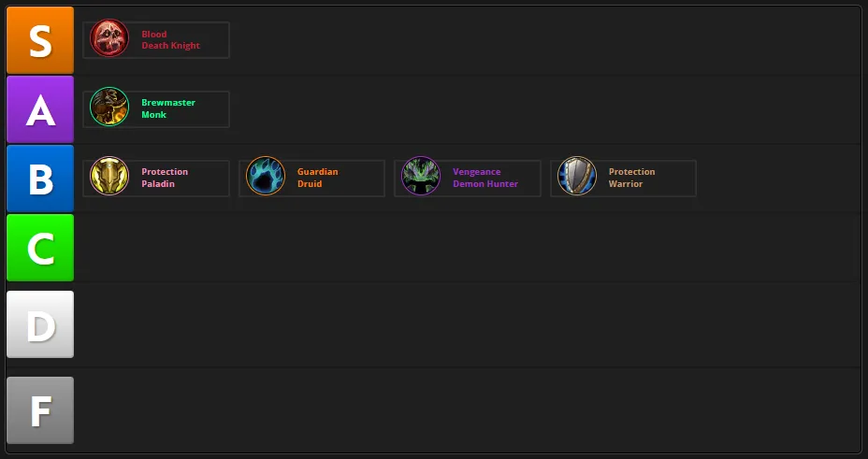Viewport: 868px width, 459px height.
Task: Click the empty F tier row area
Action: click(468, 410)
